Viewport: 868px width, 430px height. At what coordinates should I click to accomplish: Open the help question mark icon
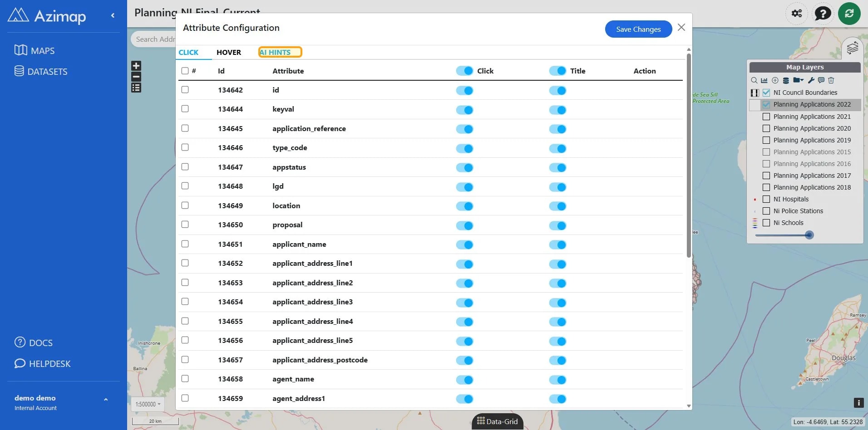pos(823,13)
